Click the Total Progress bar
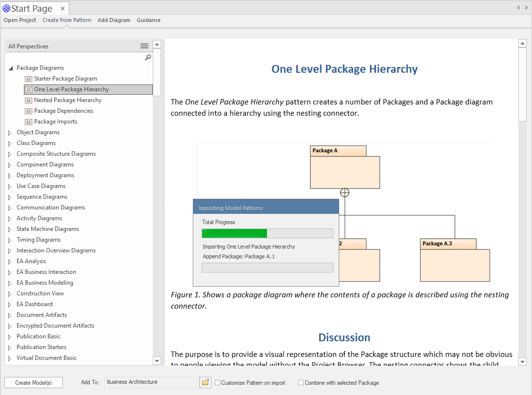Image resolution: width=532 pixels, height=395 pixels. [x=267, y=233]
